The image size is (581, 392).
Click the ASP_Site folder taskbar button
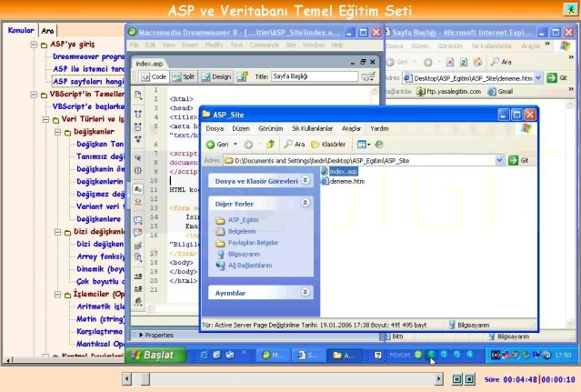tap(345, 355)
